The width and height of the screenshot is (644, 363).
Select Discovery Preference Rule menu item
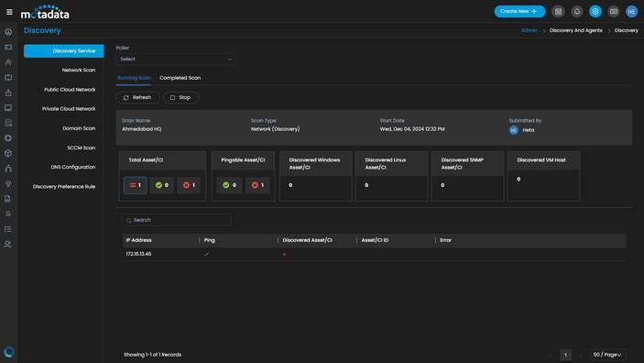63,187
